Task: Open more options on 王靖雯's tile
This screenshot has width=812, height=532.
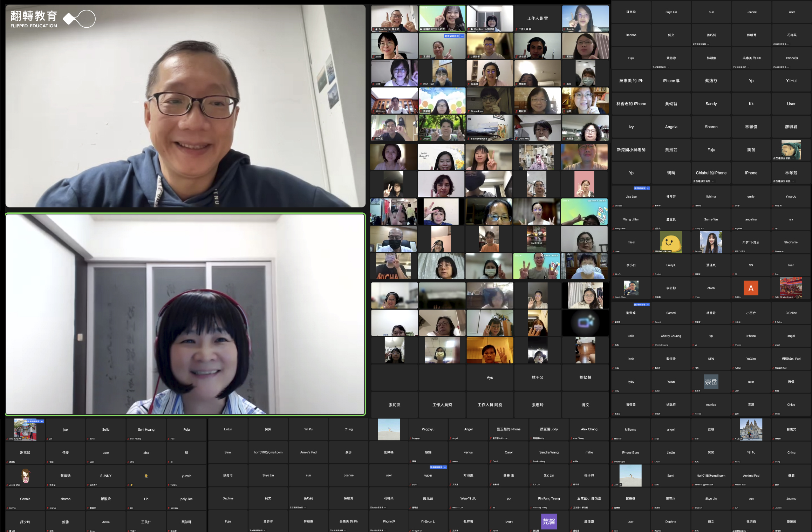Action: [462, 36]
